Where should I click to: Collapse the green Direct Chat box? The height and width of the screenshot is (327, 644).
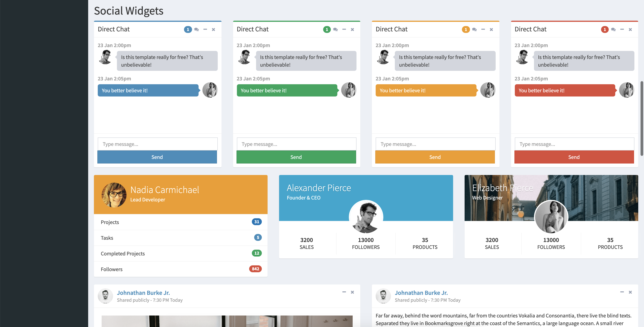[344, 29]
